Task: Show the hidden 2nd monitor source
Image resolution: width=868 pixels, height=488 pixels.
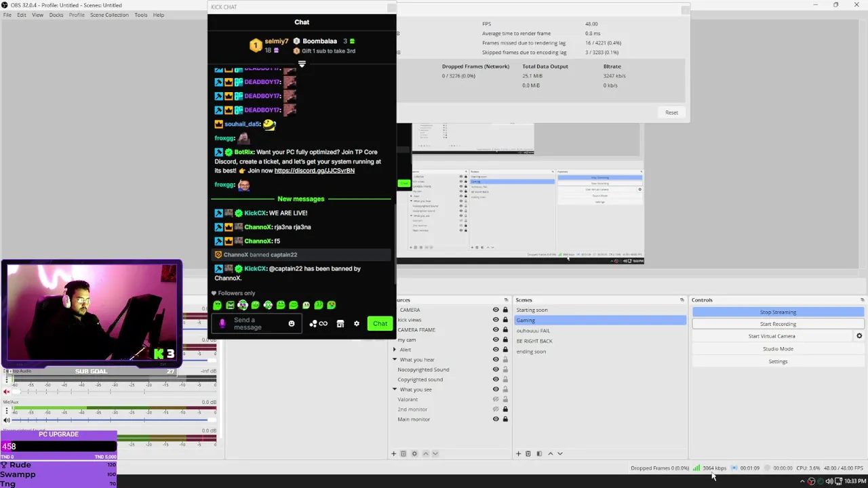Action: click(496, 409)
